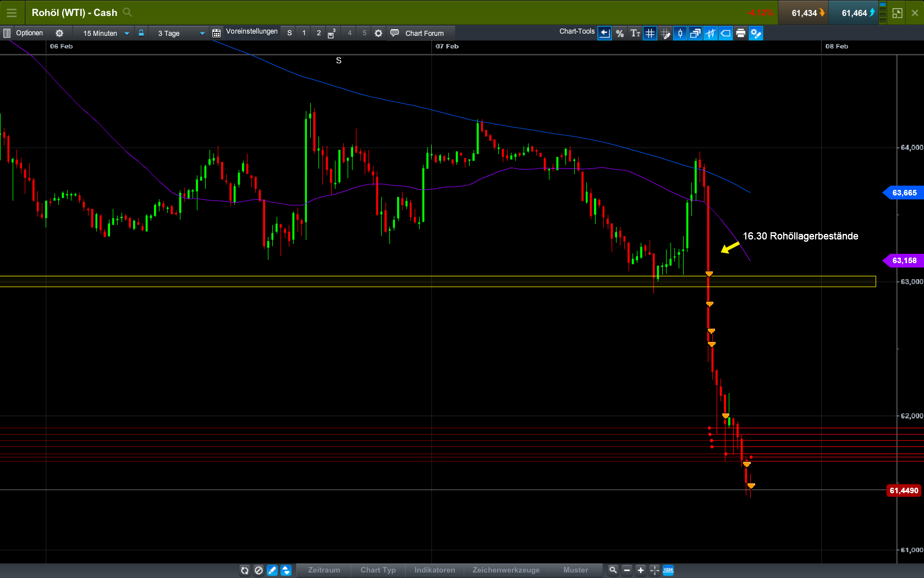Viewport: 924px width, 578px height.
Task: Toggle the compare overlay icon in Chart-Tools
Action: (695, 33)
